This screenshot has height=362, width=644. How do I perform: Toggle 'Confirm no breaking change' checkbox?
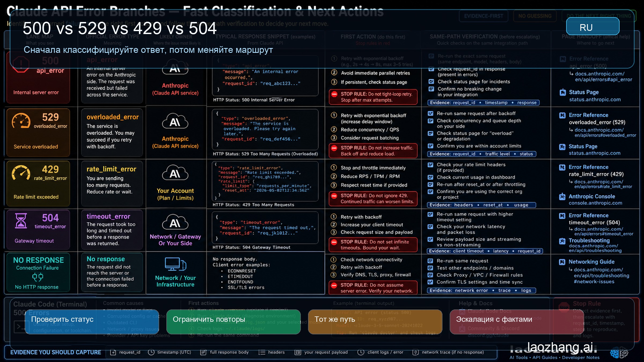pos(431,89)
